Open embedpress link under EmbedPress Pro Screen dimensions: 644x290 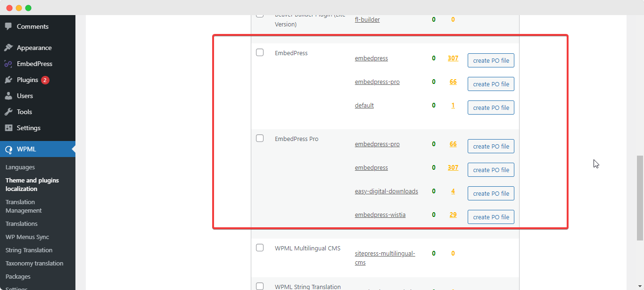click(x=372, y=168)
